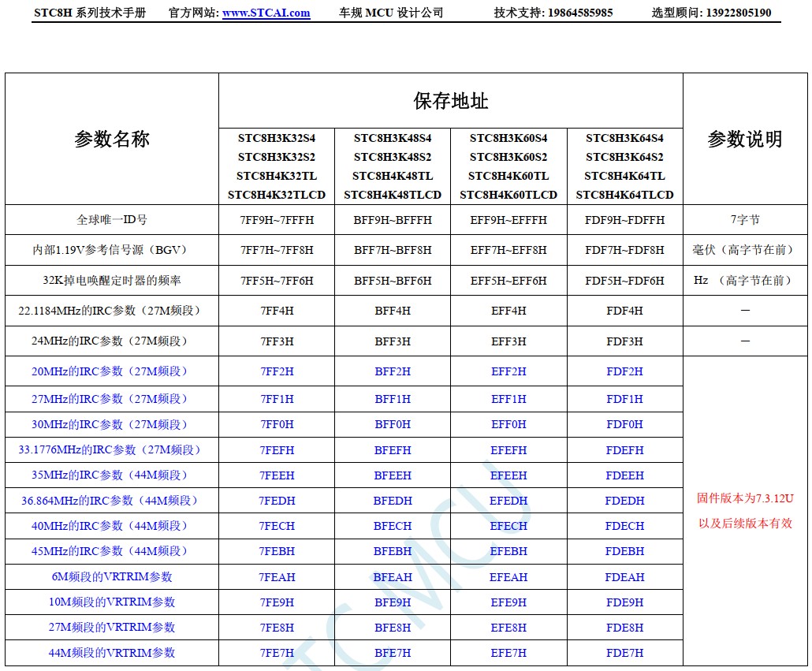Click the 40MHz的IRC参数 (44M频段) label
Image resolution: width=812 pixels, height=671 pixels.
coord(112,526)
